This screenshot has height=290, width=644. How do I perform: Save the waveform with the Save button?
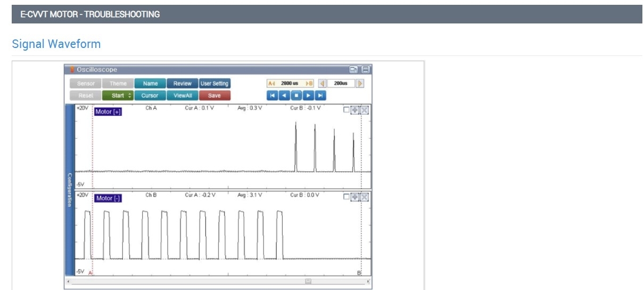pyautogui.click(x=214, y=95)
